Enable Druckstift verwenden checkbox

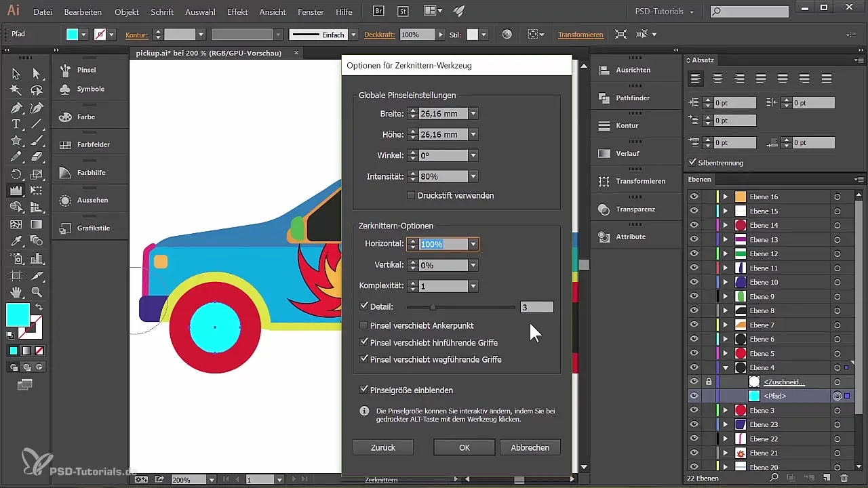[411, 195]
